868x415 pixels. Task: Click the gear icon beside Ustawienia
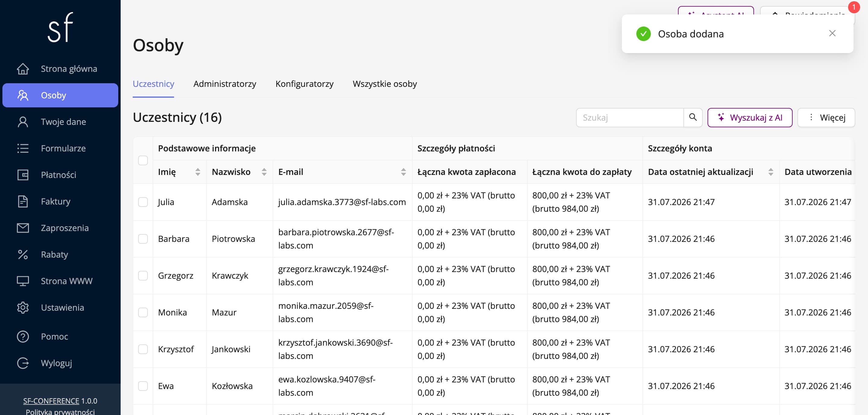[23, 308]
